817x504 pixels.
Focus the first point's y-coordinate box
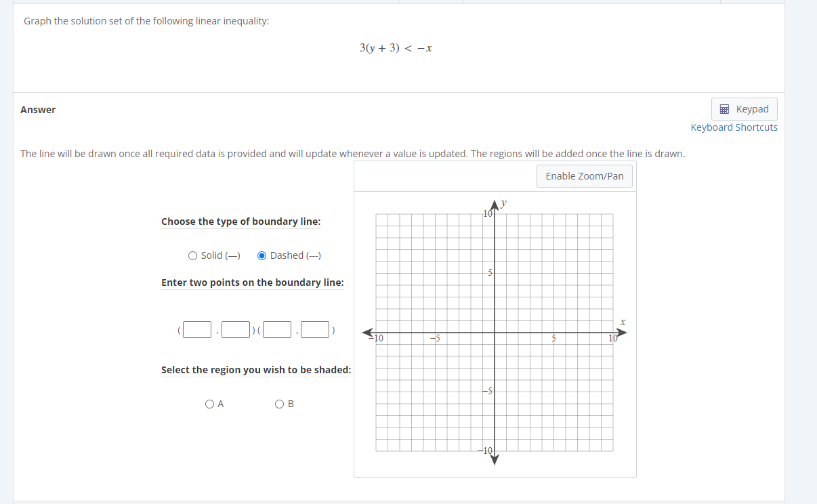[235, 330]
